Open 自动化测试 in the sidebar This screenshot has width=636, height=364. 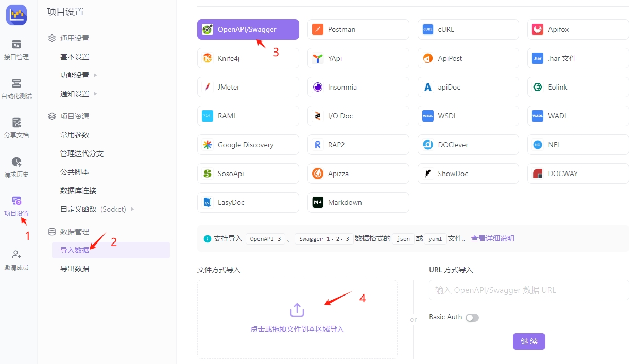pyautogui.click(x=16, y=89)
